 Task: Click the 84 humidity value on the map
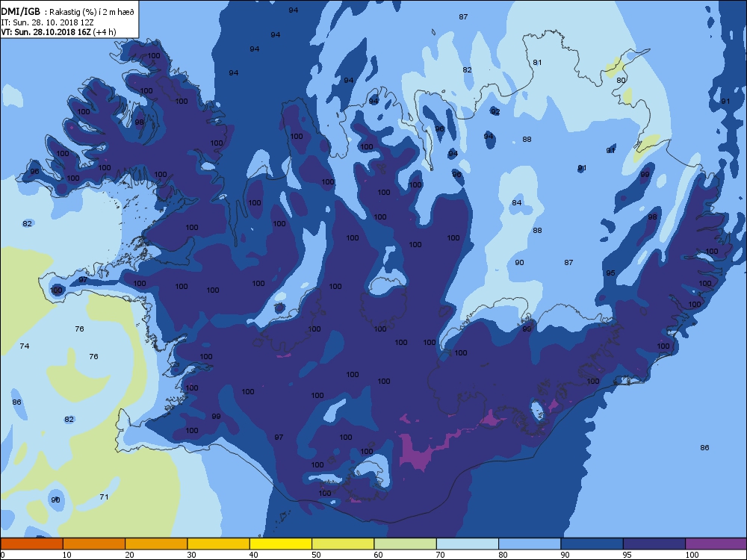pyautogui.click(x=516, y=202)
